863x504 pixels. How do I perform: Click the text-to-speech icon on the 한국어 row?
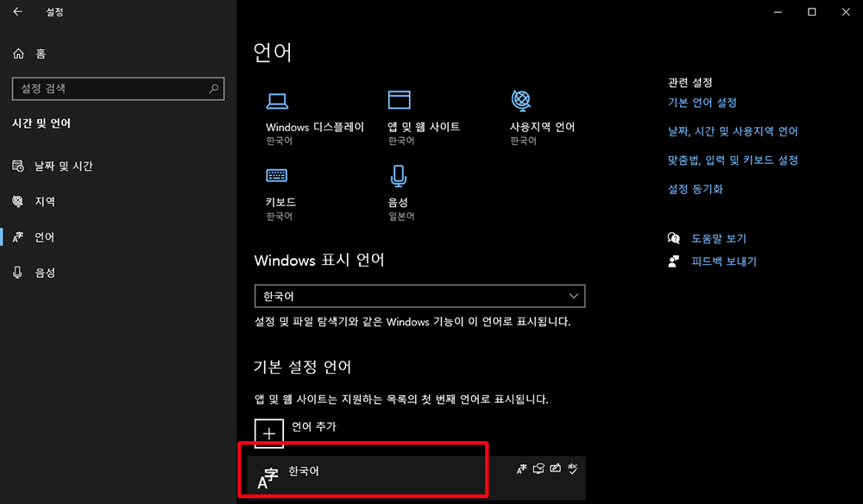[x=539, y=469]
